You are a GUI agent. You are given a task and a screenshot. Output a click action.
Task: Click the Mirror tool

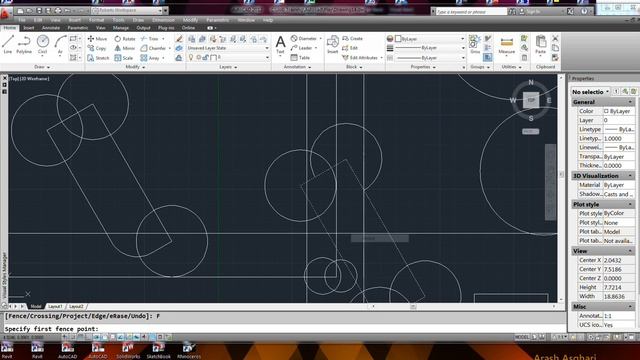[124, 48]
